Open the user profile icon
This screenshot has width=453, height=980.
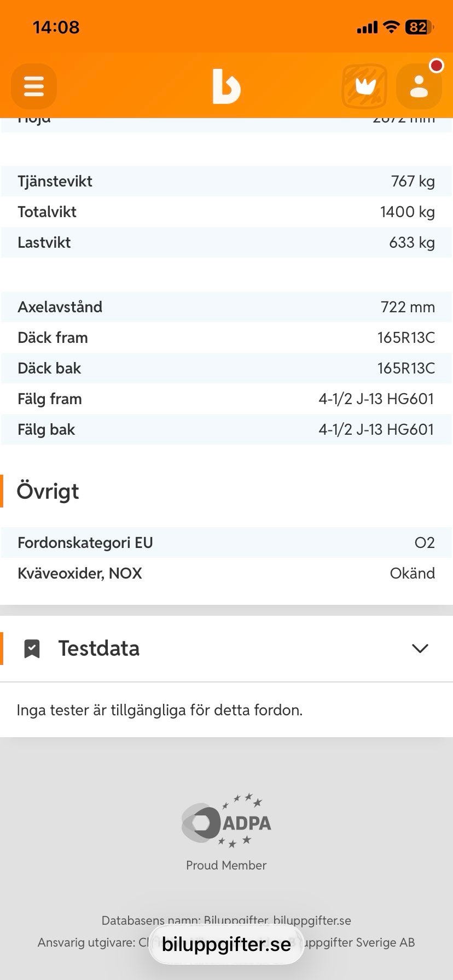tap(419, 86)
